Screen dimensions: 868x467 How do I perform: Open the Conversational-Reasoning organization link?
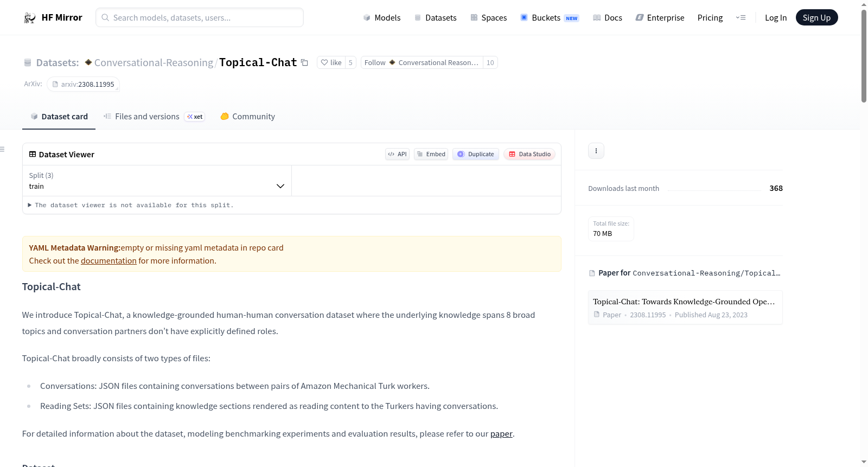pos(154,63)
